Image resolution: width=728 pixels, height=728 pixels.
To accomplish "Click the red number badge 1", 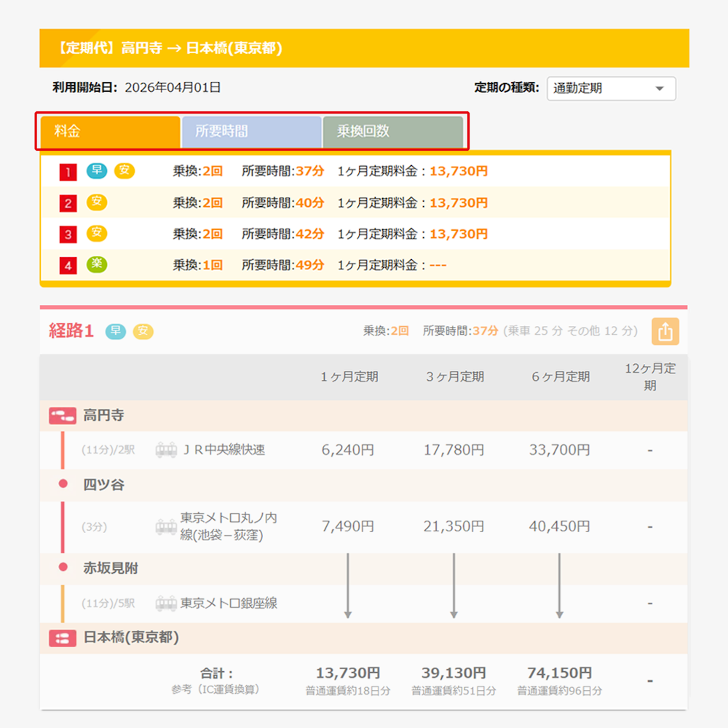I will point(69,173).
